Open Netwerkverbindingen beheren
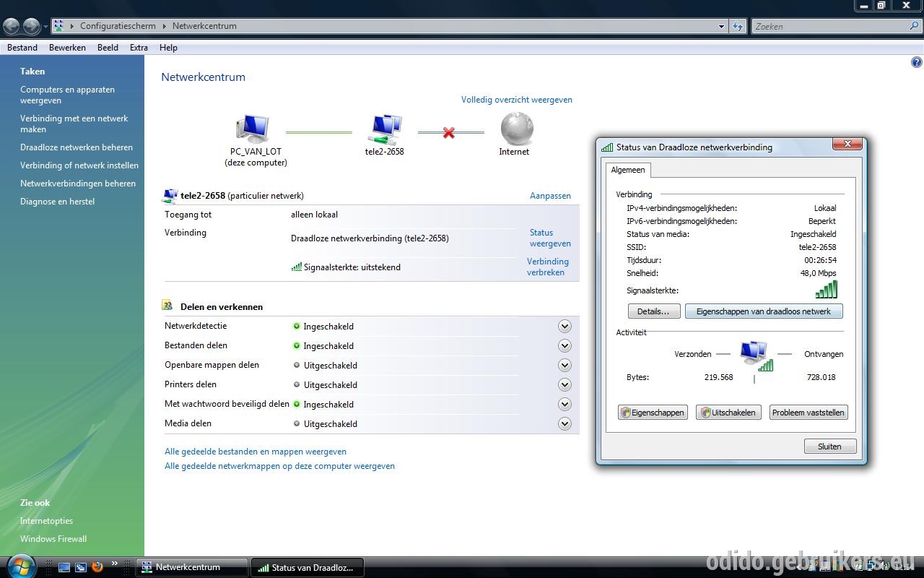The image size is (924, 578). tap(78, 184)
